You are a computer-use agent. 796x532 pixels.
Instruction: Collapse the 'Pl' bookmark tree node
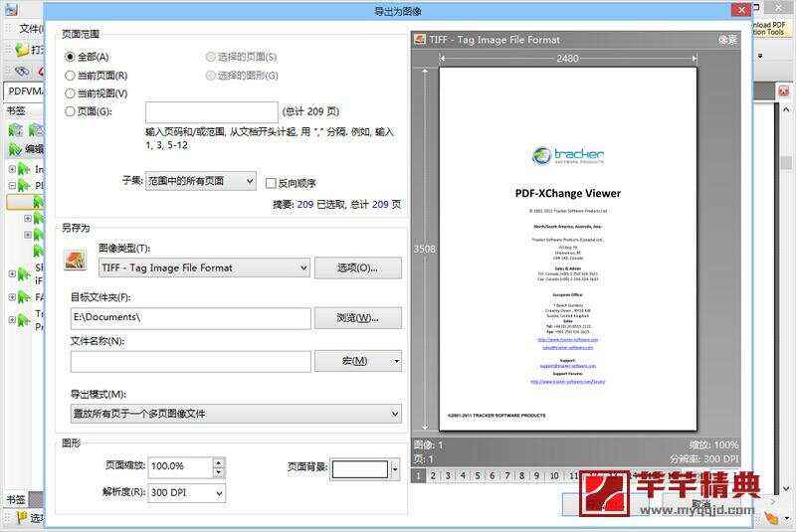[12, 185]
